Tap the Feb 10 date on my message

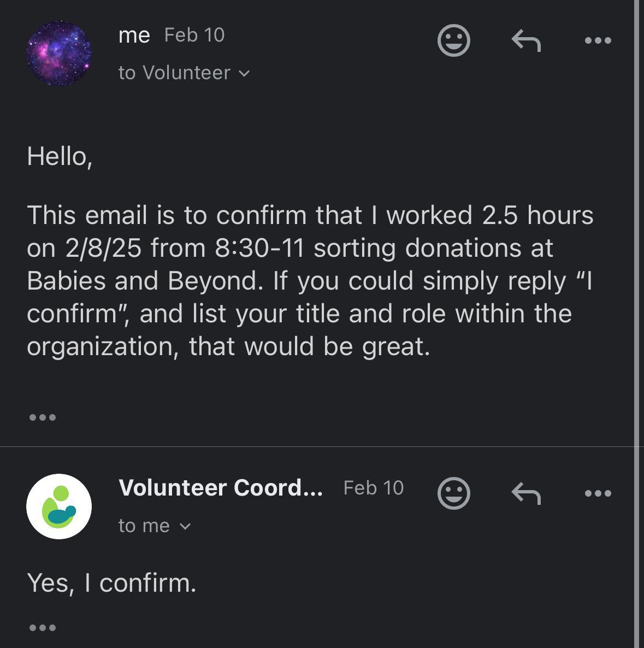pyautogui.click(x=194, y=36)
